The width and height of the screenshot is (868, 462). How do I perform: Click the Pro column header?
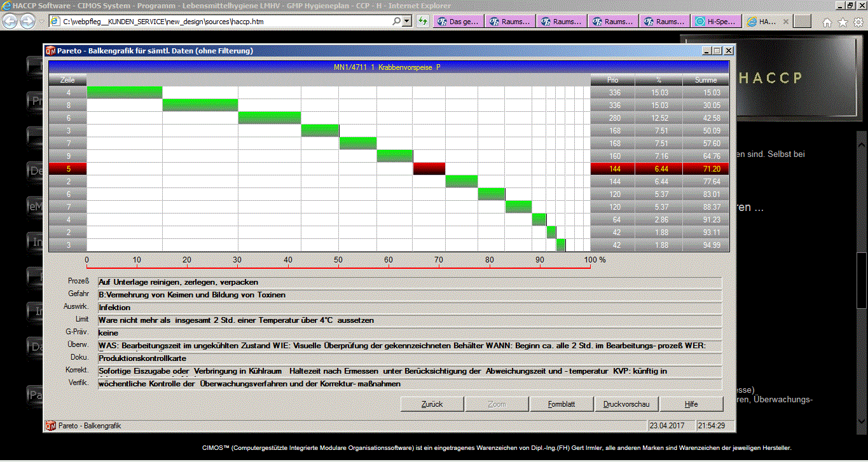click(x=613, y=80)
